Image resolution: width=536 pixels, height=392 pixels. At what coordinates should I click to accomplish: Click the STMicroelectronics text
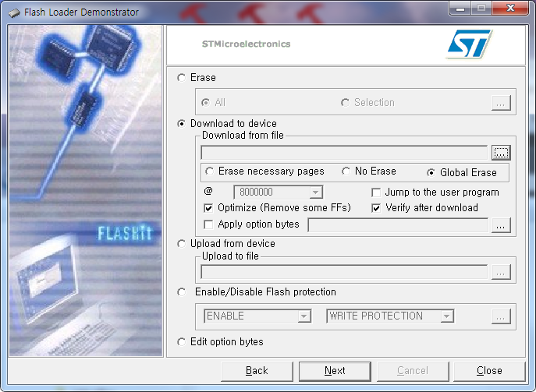tap(246, 44)
